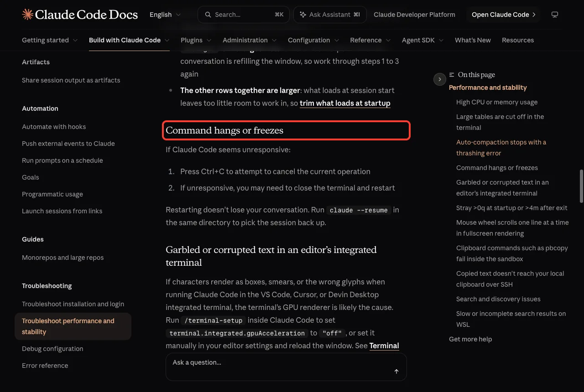Open the Debug configuration page
The width and height of the screenshot is (584, 392).
click(52, 349)
